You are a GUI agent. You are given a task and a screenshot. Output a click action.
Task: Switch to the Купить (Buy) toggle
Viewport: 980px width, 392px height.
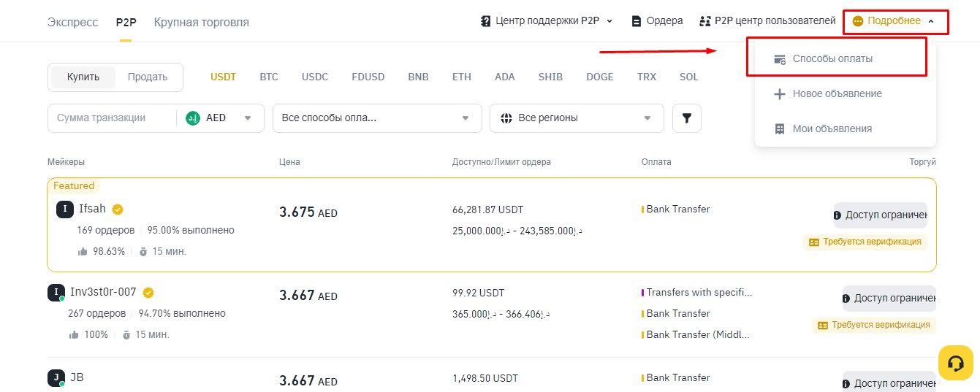click(x=83, y=77)
